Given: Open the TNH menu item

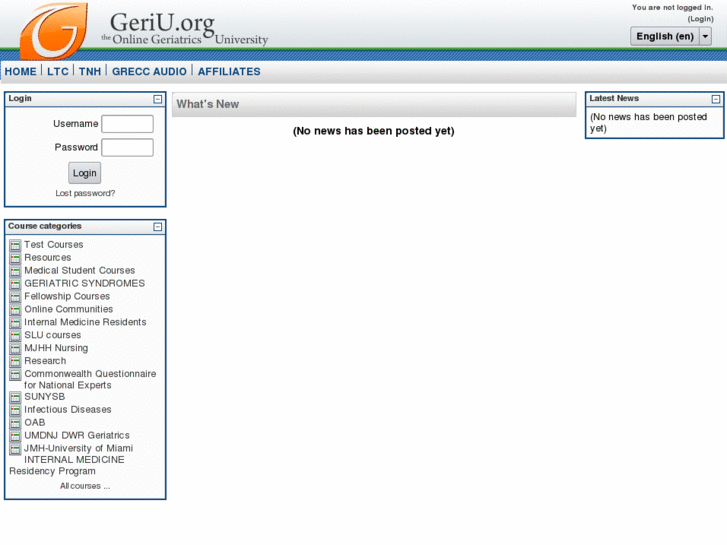Looking at the screenshot, I should (90, 71).
